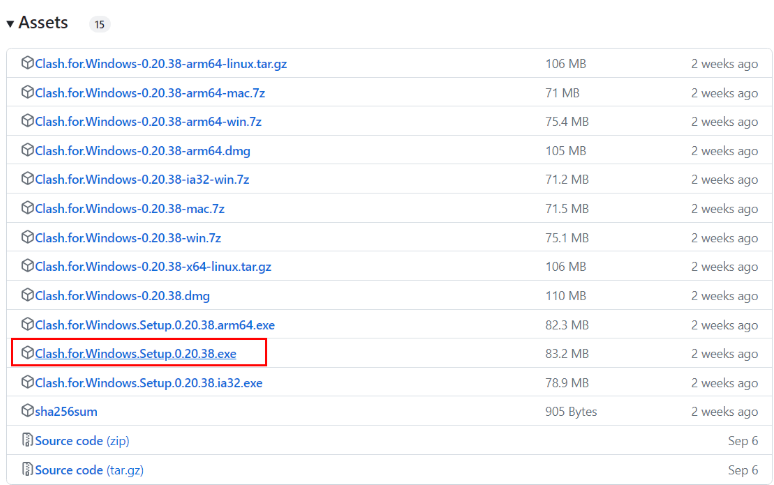The height and width of the screenshot is (485, 774).
Task: Click the Assets heading text
Action: click(x=43, y=22)
